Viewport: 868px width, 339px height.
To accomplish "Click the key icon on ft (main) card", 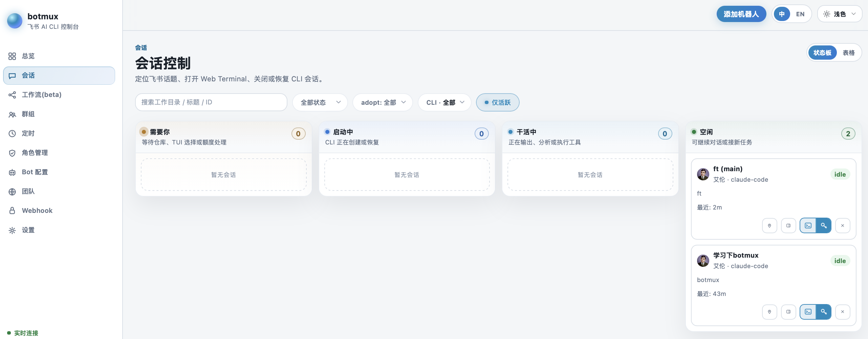I will (824, 225).
